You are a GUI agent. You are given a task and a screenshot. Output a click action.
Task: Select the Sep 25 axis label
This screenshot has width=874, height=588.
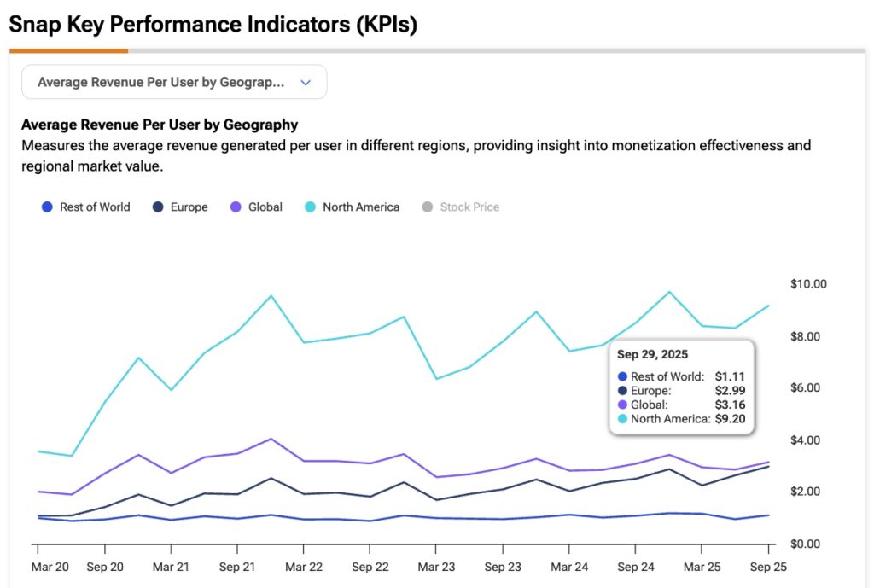point(767,566)
